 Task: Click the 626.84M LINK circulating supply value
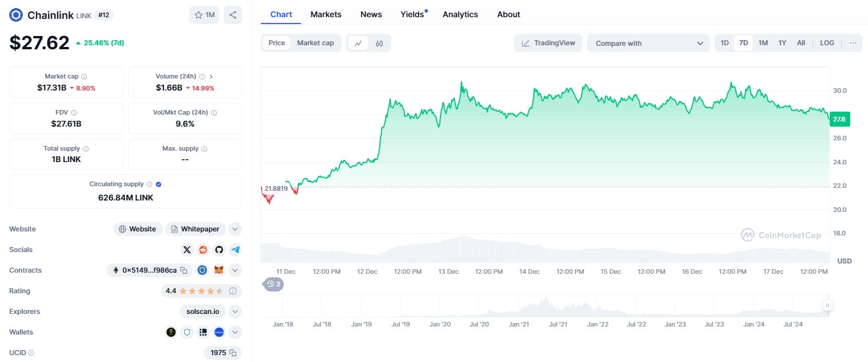click(126, 198)
